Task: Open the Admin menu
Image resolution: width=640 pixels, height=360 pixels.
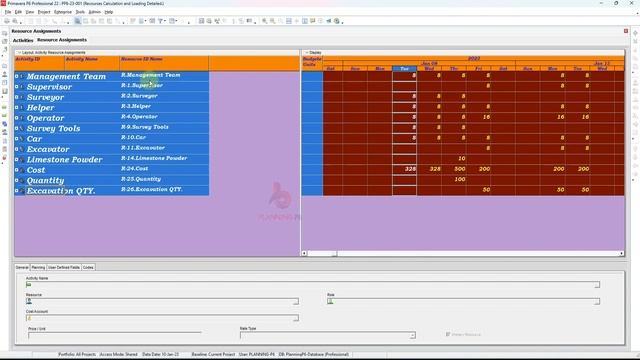Action: (95, 12)
